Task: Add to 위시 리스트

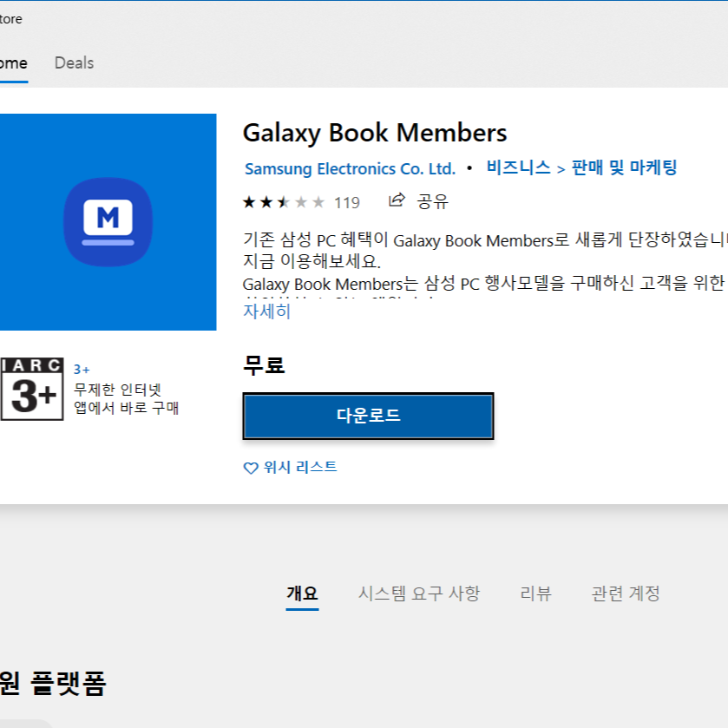Action: [300, 467]
